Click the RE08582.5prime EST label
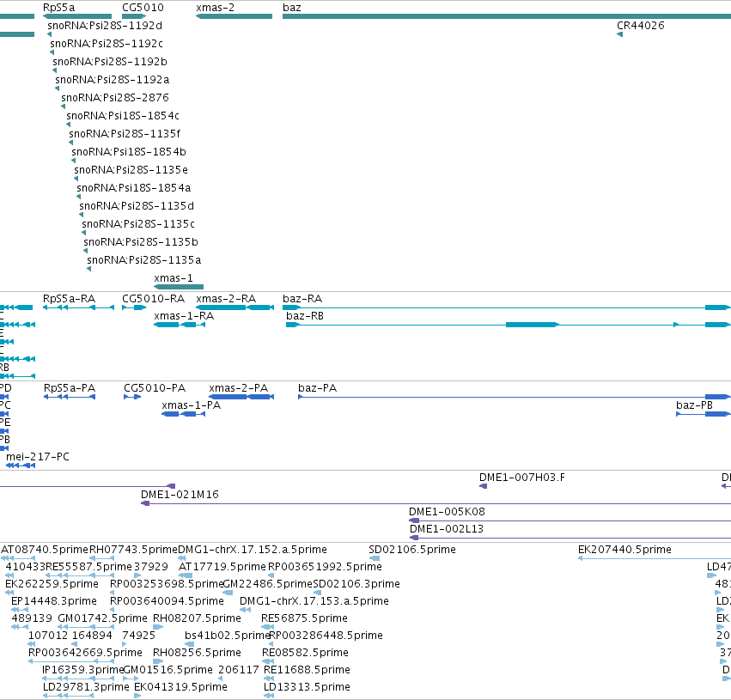731x700 pixels. [x=305, y=653]
